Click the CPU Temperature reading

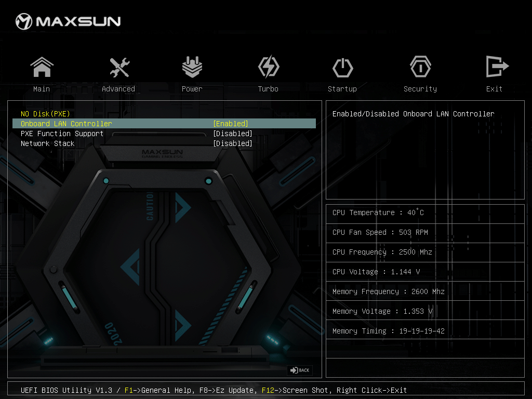coord(378,212)
